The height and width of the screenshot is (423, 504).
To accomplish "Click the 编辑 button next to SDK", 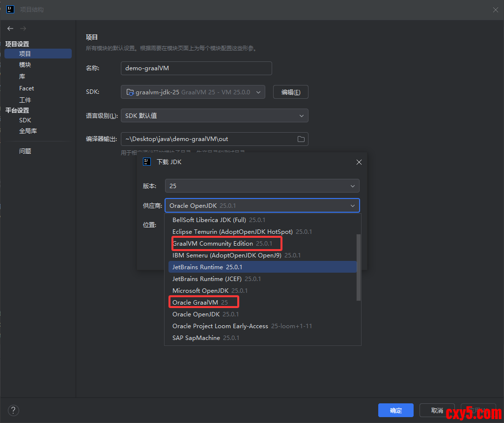I will 290,92.
